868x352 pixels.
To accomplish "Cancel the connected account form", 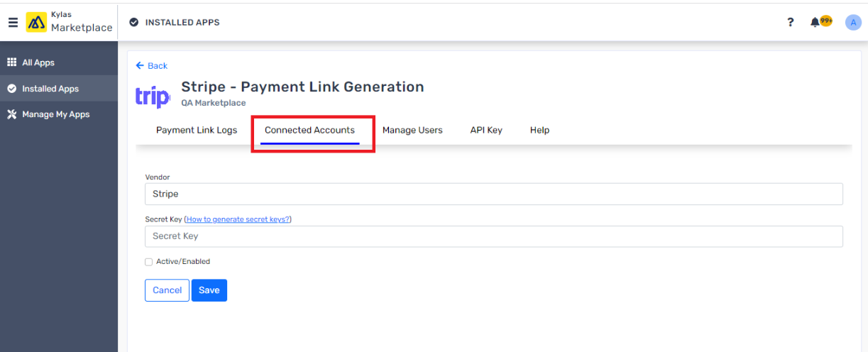I will [x=167, y=290].
